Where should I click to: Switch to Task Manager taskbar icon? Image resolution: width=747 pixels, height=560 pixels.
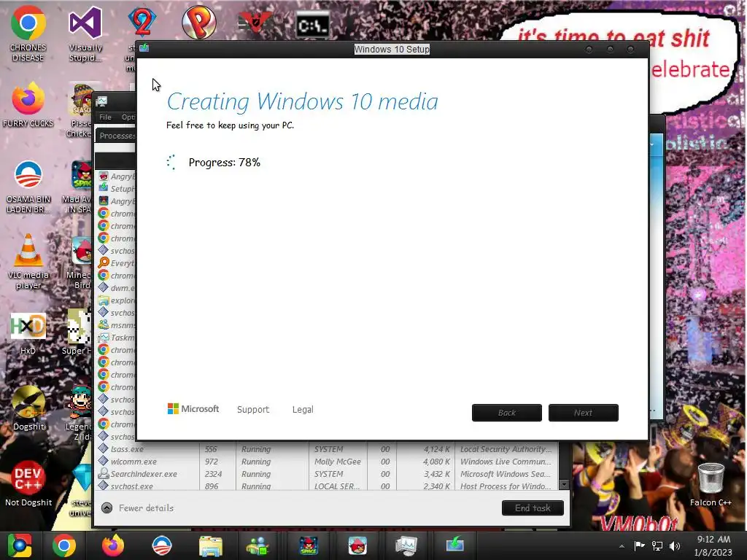(x=406, y=545)
